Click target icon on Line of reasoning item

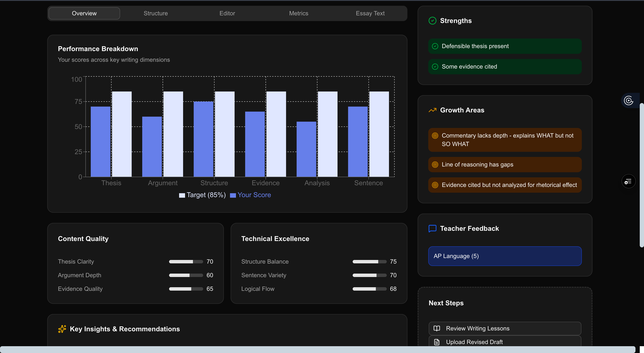click(435, 165)
